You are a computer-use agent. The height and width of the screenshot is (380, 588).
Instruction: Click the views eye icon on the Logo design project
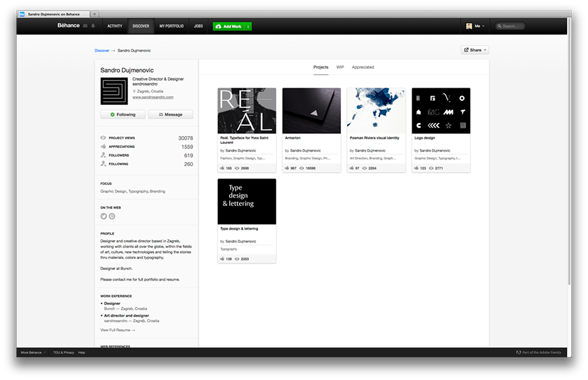(x=431, y=168)
